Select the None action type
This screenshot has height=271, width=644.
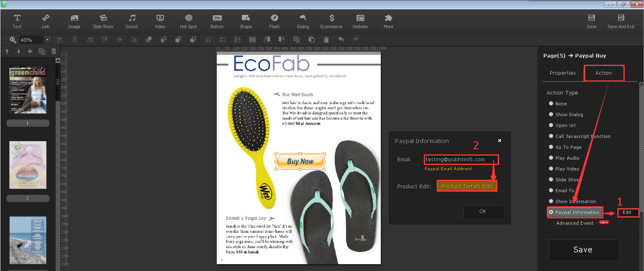pyautogui.click(x=558, y=104)
